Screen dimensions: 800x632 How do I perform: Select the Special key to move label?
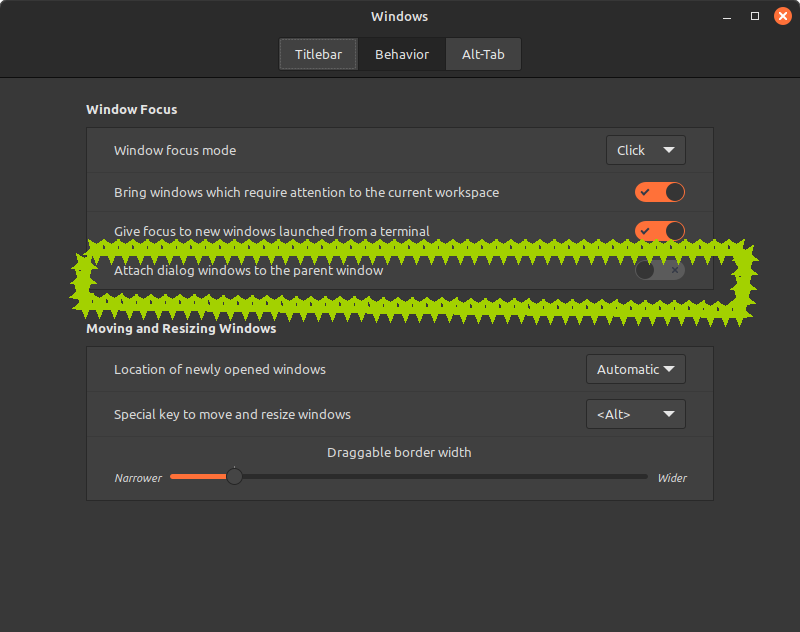coord(232,414)
